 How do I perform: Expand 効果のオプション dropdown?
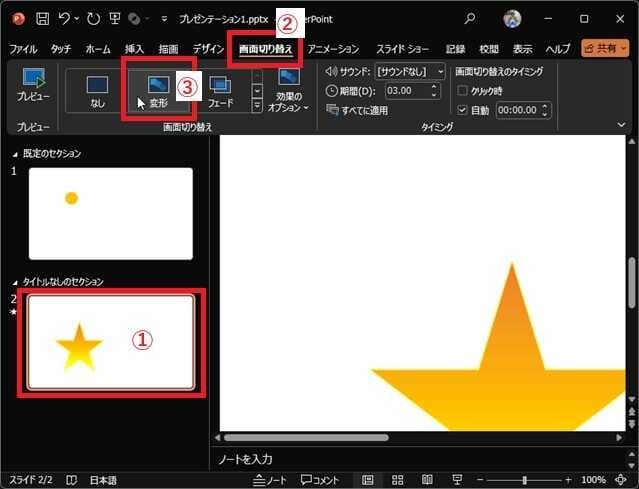(x=289, y=94)
